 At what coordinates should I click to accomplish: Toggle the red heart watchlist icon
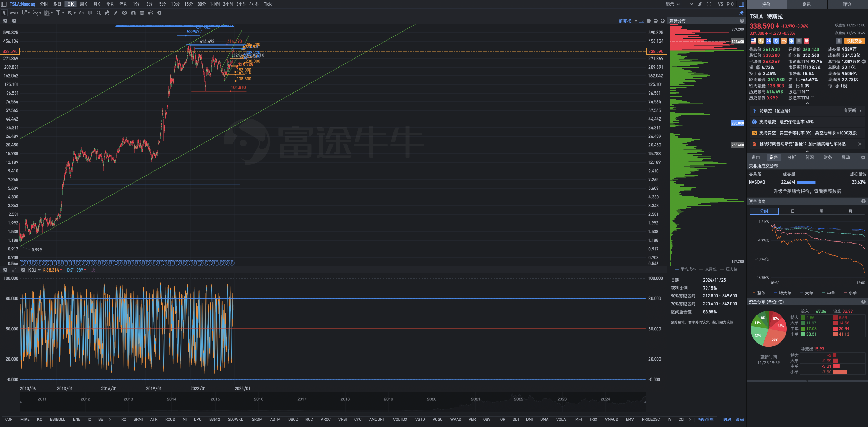point(807,41)
